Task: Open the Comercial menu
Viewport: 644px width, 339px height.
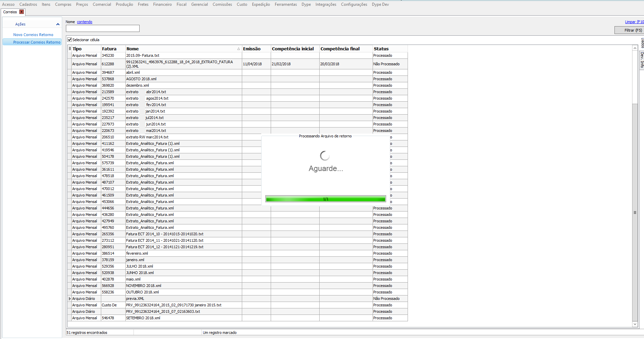Action: coord(102,4)
